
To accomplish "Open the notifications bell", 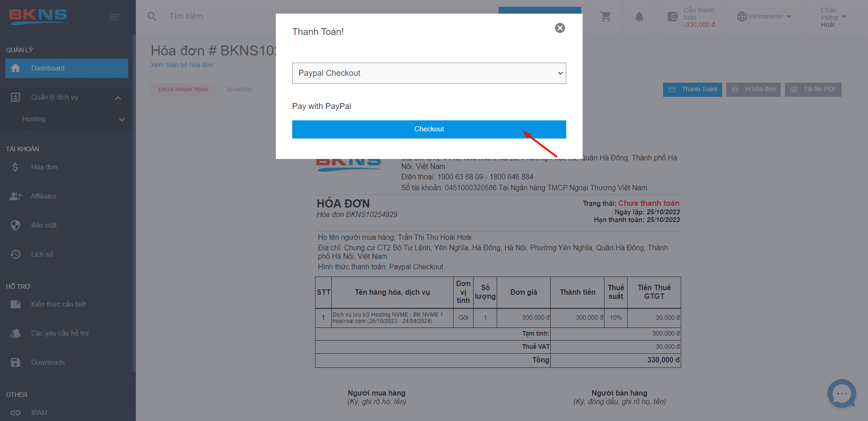I will (x=639, y=17).
